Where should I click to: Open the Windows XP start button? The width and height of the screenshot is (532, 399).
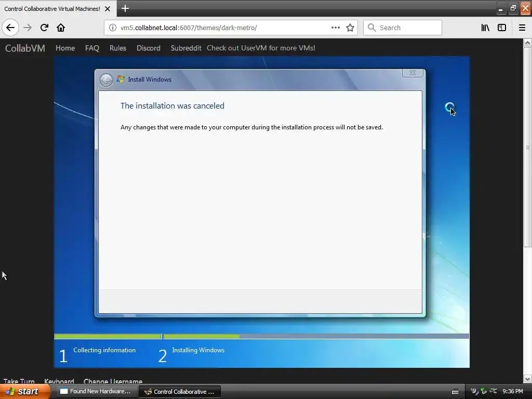pyautogui.click(x=24, y=392)
